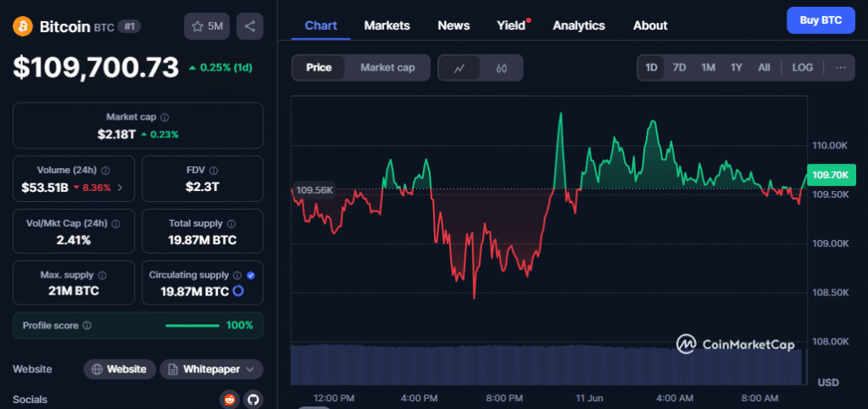
Task: Click the Socials label
Action: (x=30, y=400)
